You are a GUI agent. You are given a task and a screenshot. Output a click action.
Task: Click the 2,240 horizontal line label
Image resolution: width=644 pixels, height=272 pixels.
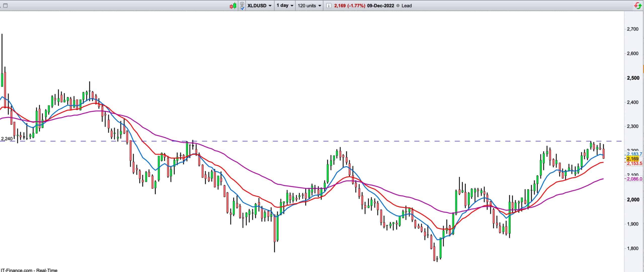tap(7, 139)
